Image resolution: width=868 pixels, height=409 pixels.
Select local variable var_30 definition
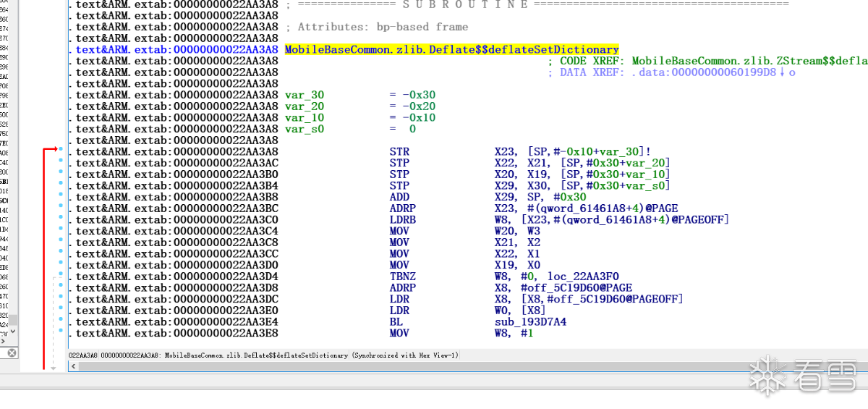click(x=305, y=95)
